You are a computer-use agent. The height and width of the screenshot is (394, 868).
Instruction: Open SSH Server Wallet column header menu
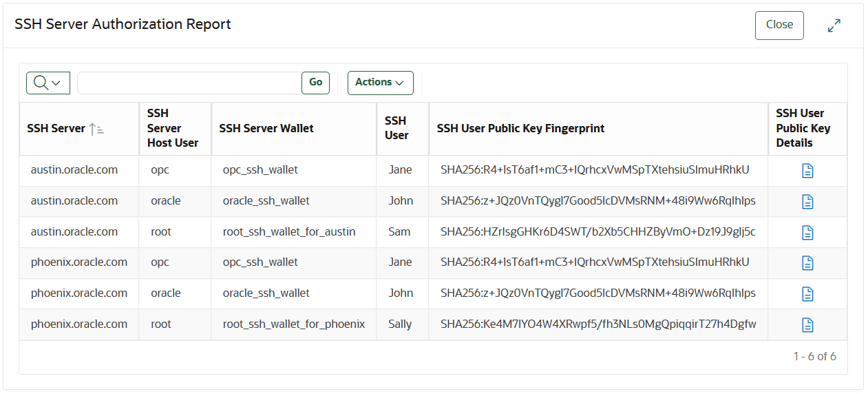tap(266, 129)
